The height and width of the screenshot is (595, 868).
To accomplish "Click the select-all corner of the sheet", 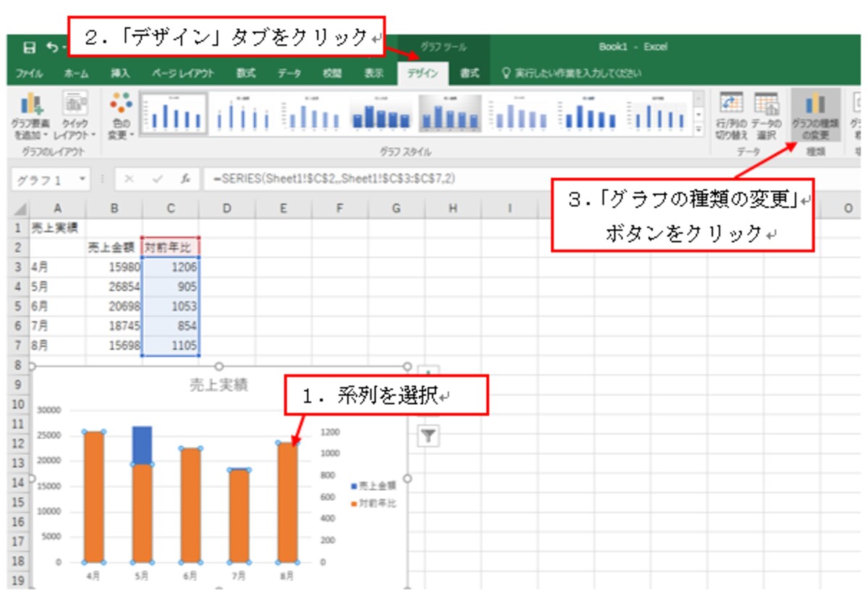I will click(20, 209).
